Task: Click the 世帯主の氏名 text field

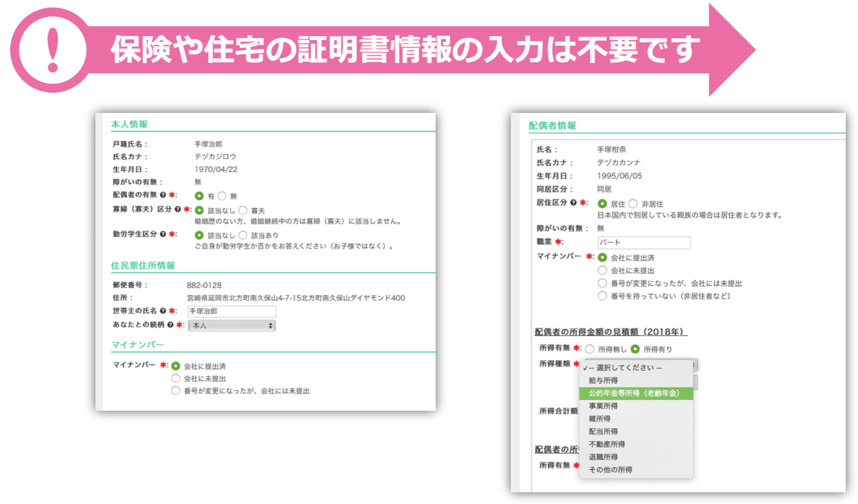Action: point(232,311)
